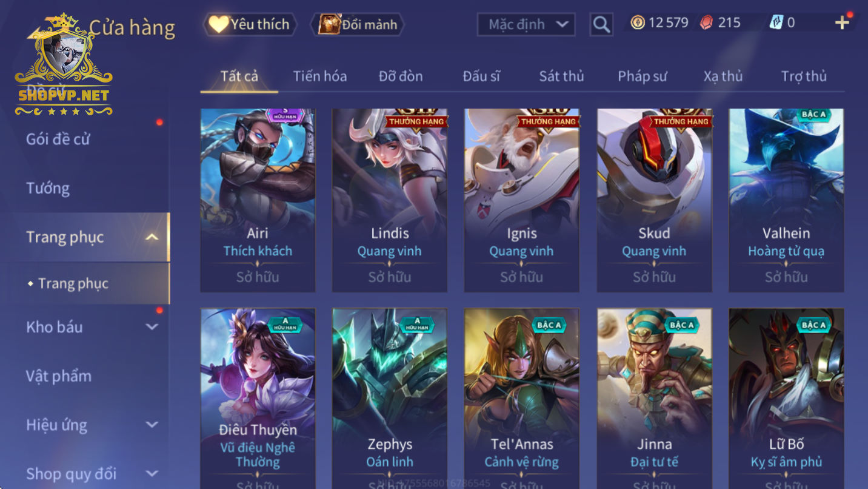Expand the Shop quy đổi section
This screenshot has width=868, height=489.
152,473
